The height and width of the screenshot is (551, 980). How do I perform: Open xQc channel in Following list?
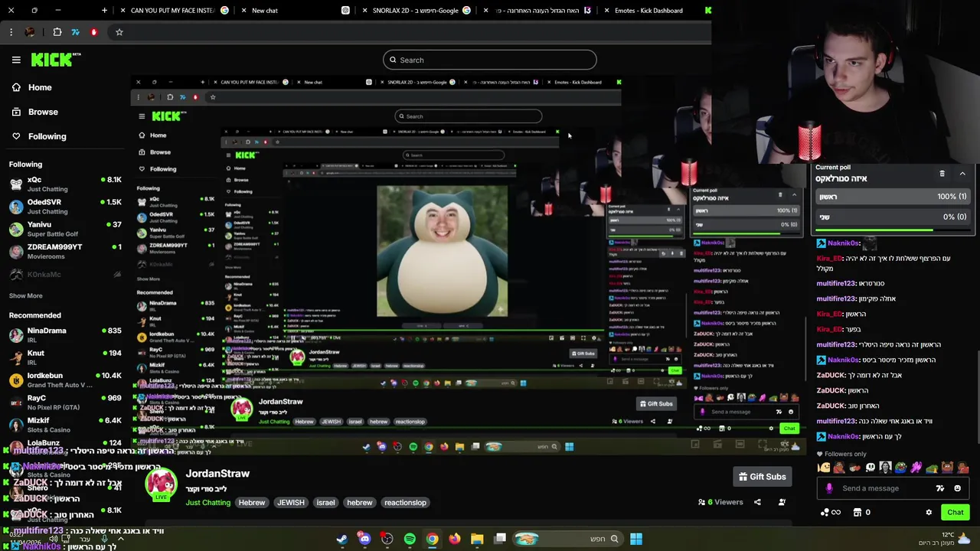pyautogui.click(x=65, y=184)
